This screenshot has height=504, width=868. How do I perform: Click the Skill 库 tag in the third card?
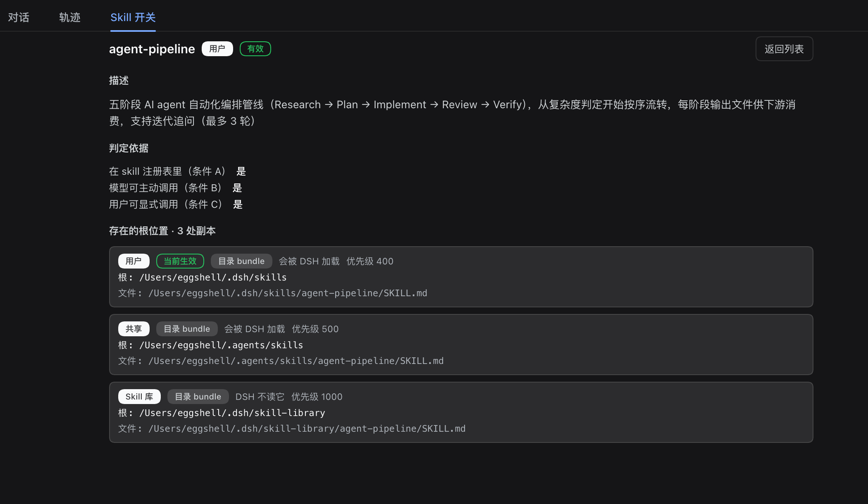pos(139,397)
